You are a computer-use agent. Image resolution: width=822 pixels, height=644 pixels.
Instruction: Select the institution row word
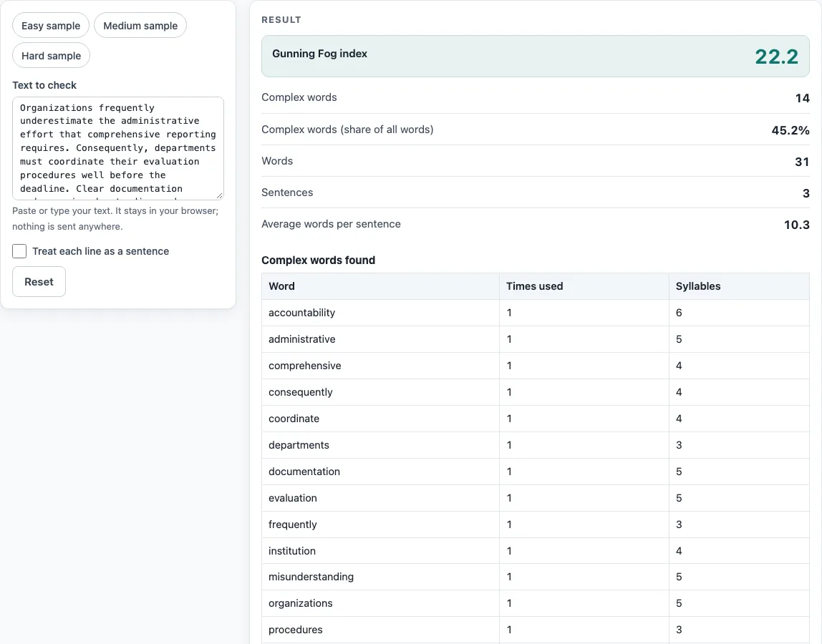(292, 551)
